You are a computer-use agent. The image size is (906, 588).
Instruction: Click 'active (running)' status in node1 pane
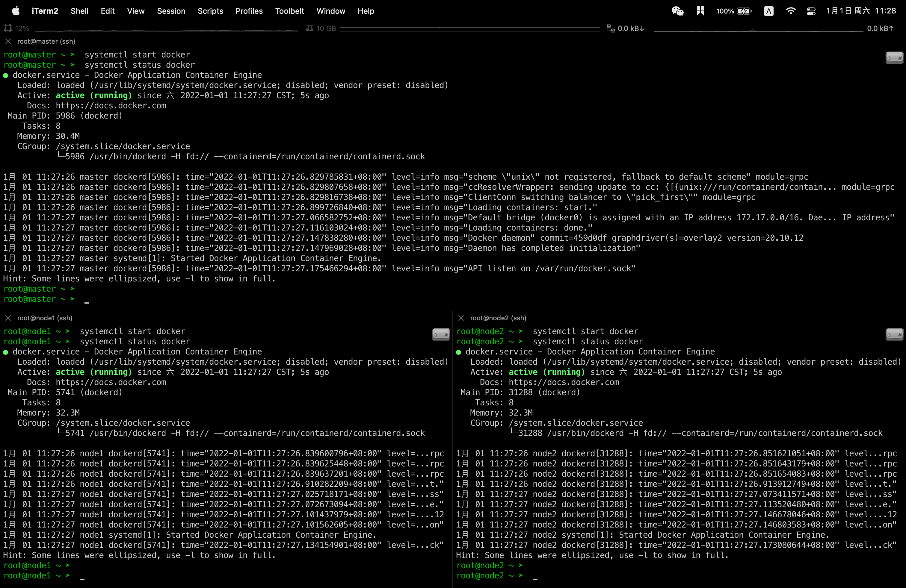point(94,372)
